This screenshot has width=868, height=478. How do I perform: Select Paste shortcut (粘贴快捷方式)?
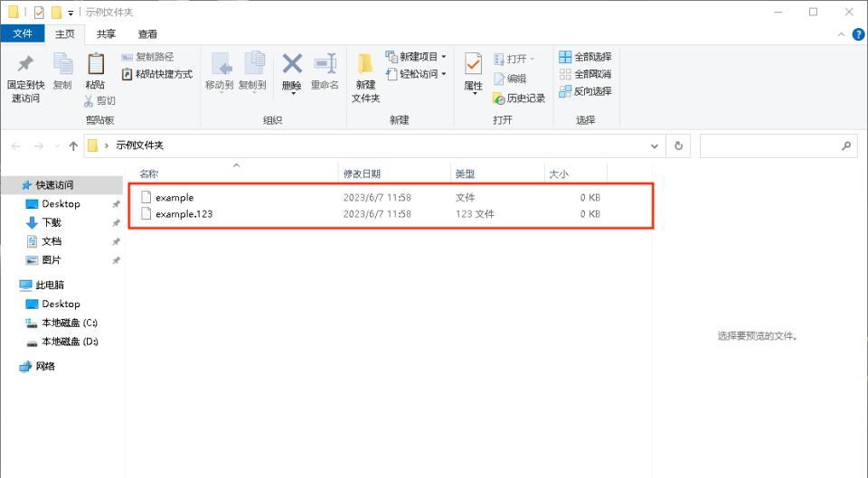(156, 73)
